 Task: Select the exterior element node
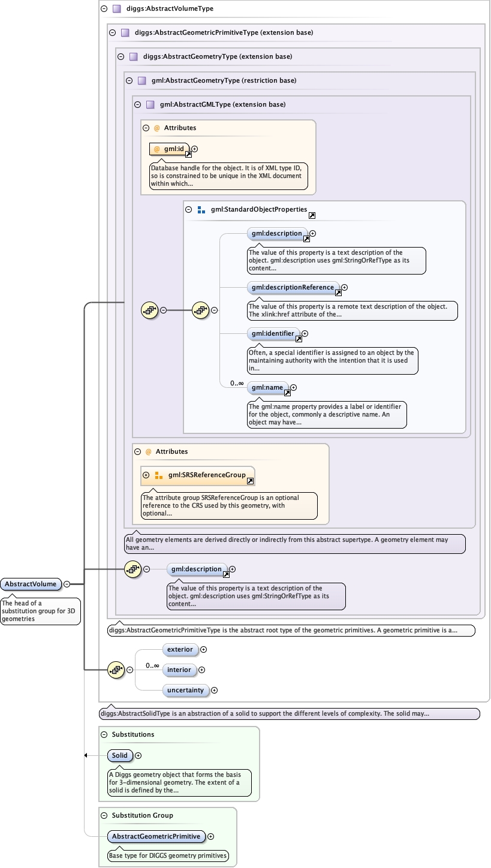pos(180,649)
